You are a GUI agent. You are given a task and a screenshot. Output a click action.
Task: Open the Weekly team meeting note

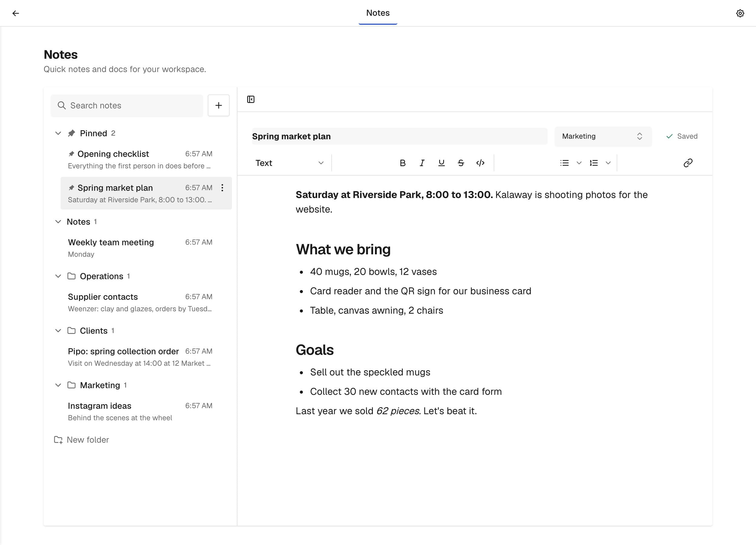click(x=146, y=248)
